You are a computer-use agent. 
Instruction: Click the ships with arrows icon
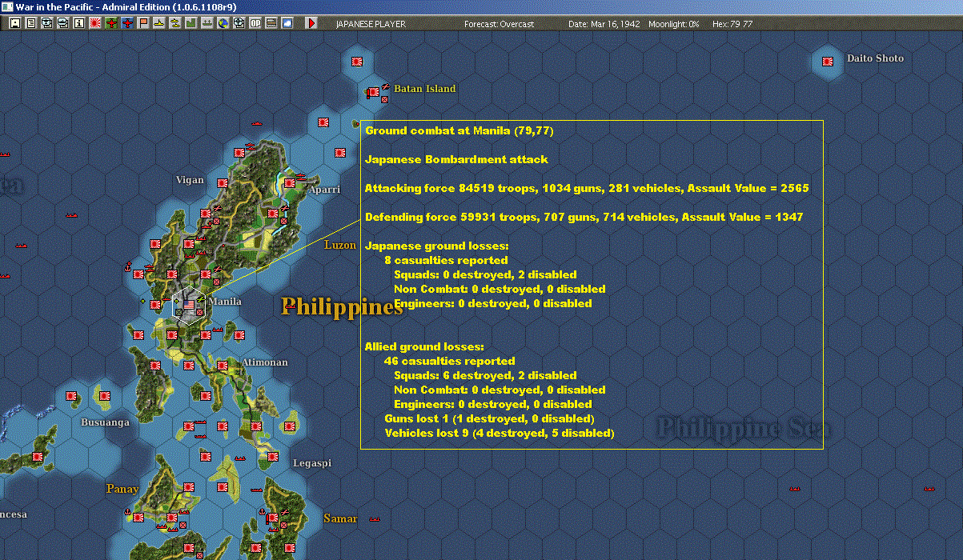click(207, 24)
